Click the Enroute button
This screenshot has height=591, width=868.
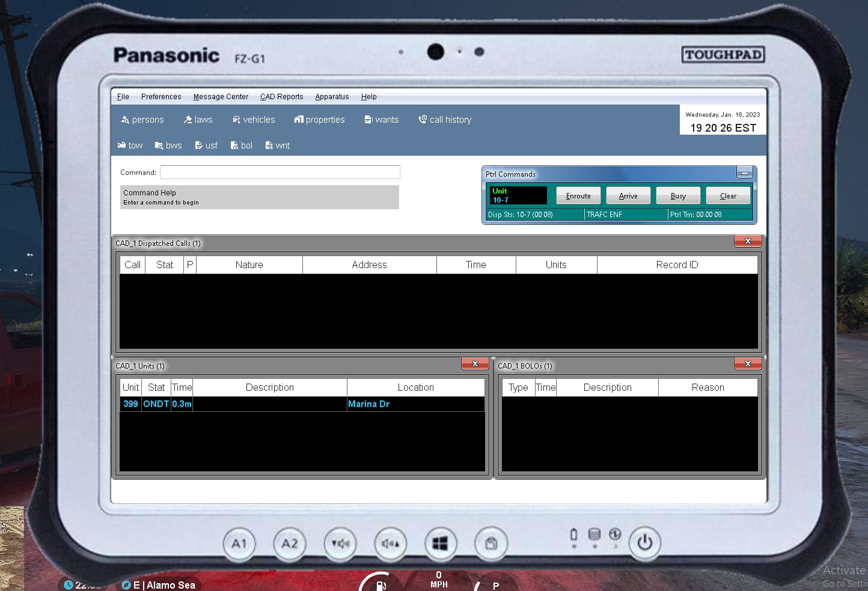point(578,196)
